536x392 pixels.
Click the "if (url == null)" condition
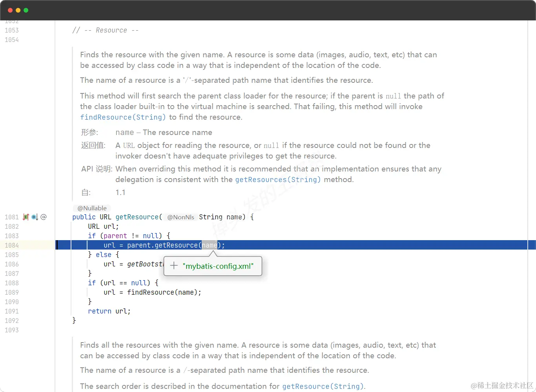coord(119,283)
